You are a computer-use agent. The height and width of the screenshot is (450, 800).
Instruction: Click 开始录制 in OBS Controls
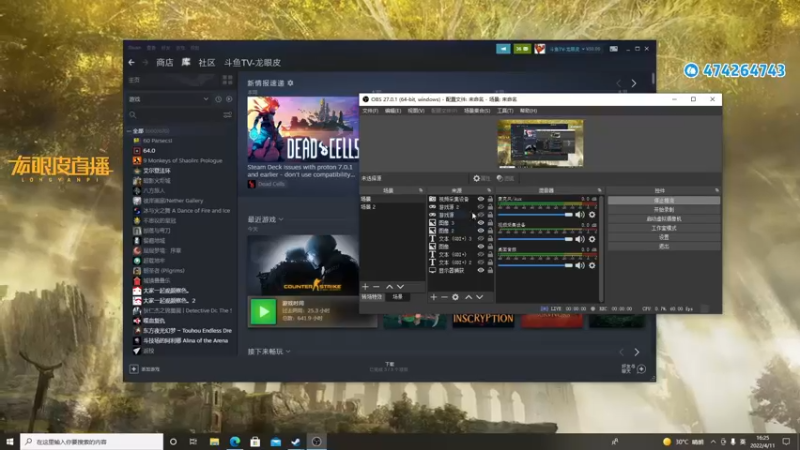[664, 210]
